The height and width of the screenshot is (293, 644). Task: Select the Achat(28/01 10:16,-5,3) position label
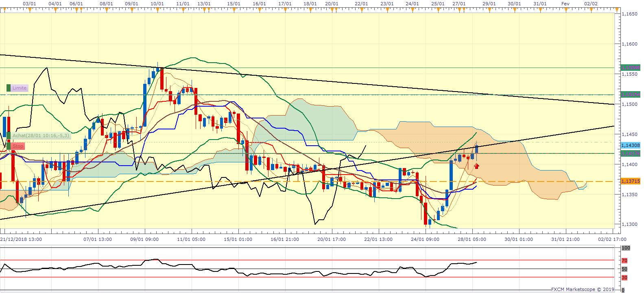(41, 136)
